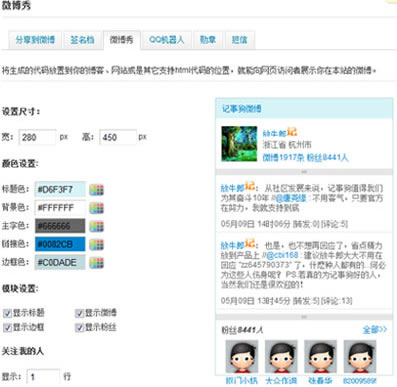The width and height of the screenshot is (397, 387).
Task: Click the 边框色 field #C0DADE
Action: pos(60,262)
